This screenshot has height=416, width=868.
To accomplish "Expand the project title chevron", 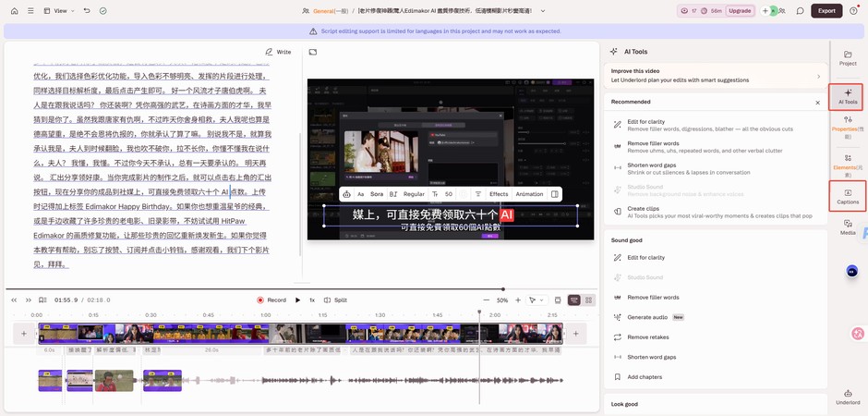I will 543,10.
